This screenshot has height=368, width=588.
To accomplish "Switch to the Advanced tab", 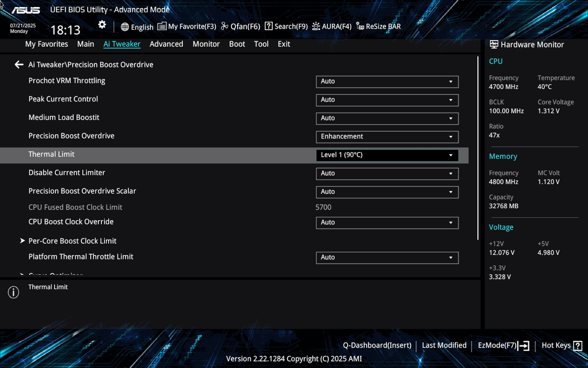I will 166,44.
